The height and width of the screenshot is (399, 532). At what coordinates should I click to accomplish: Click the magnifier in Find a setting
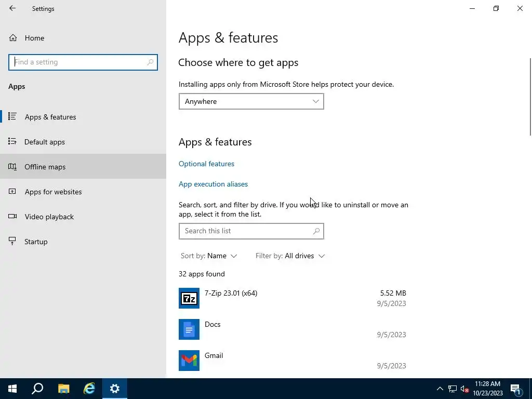(150, 62)
